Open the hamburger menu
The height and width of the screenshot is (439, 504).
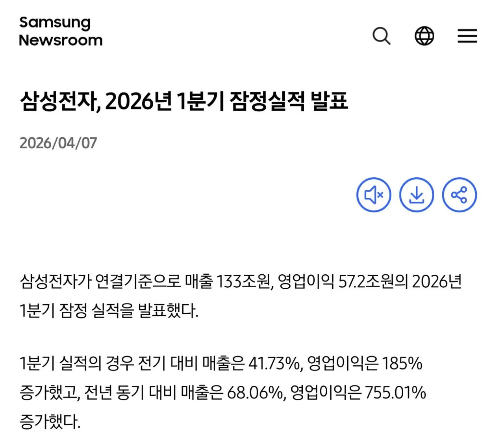coord(467,36)
